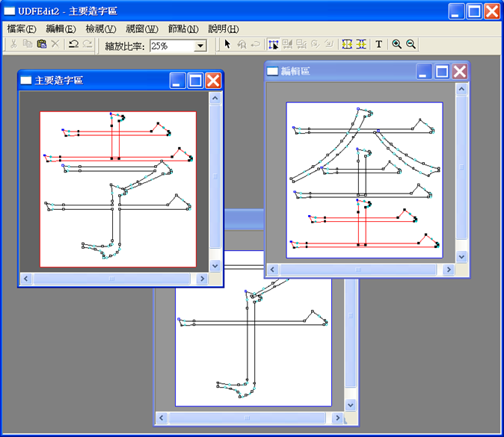This screenshot has height=437, width=504.
Task: Maximize the 主要造字區 child window
Action: [x=195, y=80]
